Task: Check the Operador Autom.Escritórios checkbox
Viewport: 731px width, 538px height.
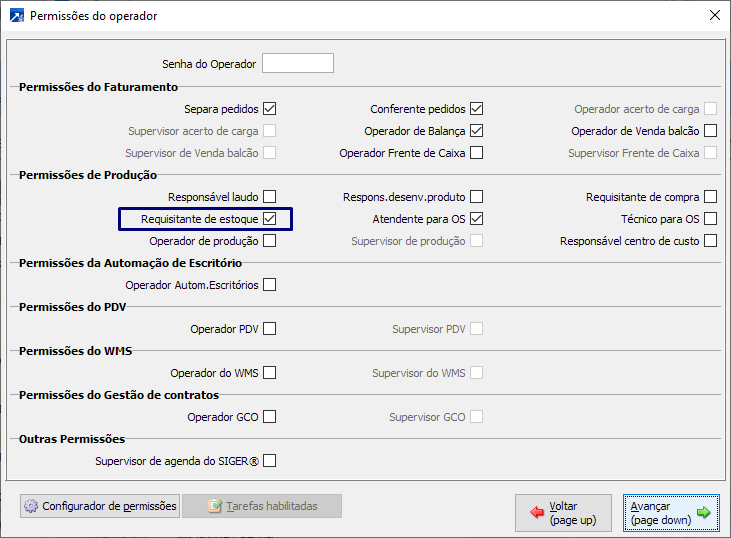Action: (x=269, y=284)
